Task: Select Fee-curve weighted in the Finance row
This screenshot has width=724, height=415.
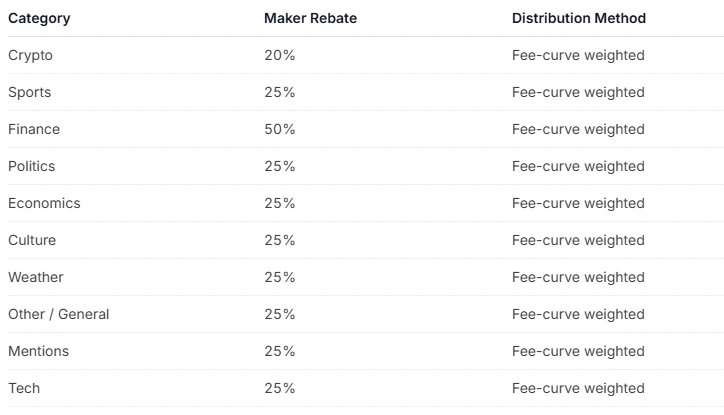Action: point(578,129)
